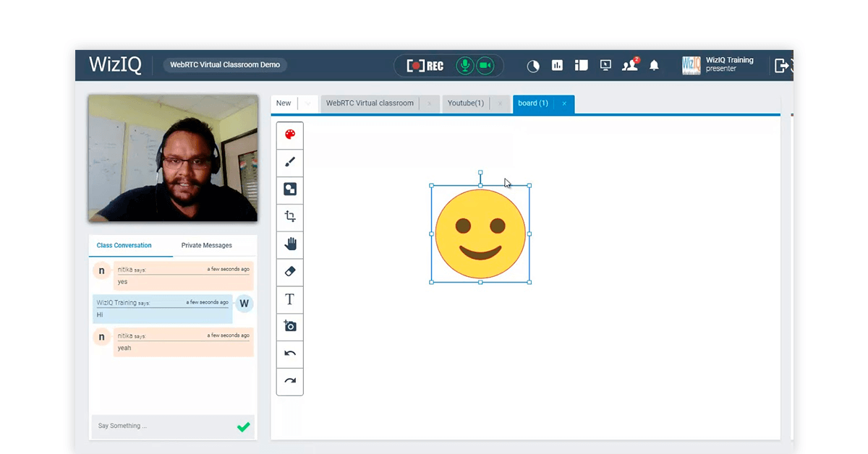
Task: Open the WizIQ Training presenter profile
Action: click(x=718, y=65)
